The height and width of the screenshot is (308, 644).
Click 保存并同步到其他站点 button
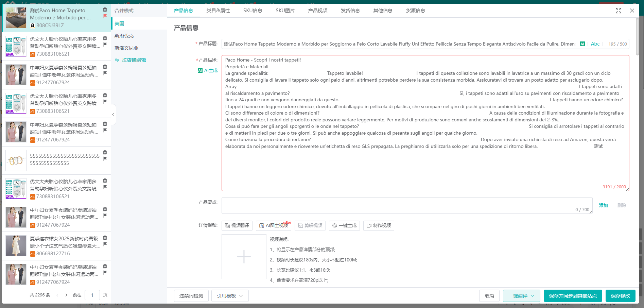pyautogui.click(x=573, y=296)
